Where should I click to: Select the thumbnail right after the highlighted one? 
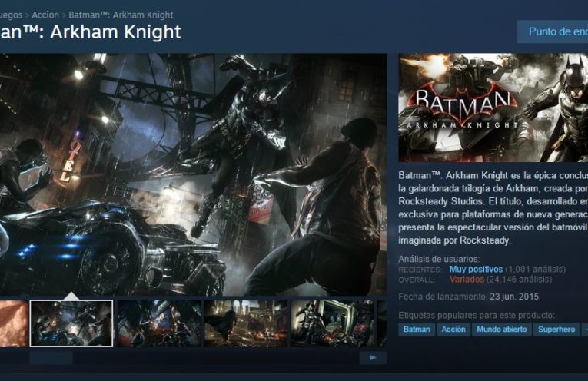coord(159,323)
